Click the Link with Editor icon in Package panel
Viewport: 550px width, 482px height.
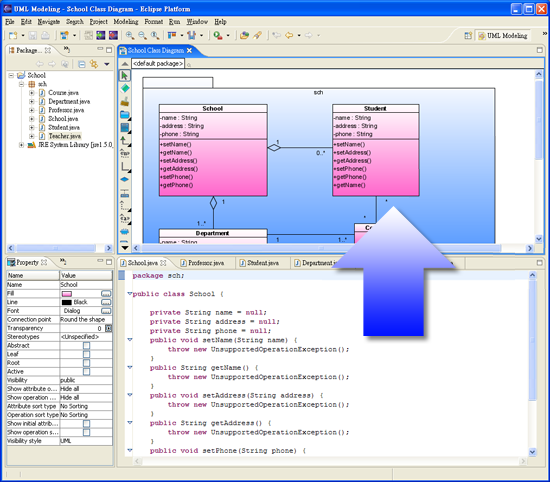point(94,64)
